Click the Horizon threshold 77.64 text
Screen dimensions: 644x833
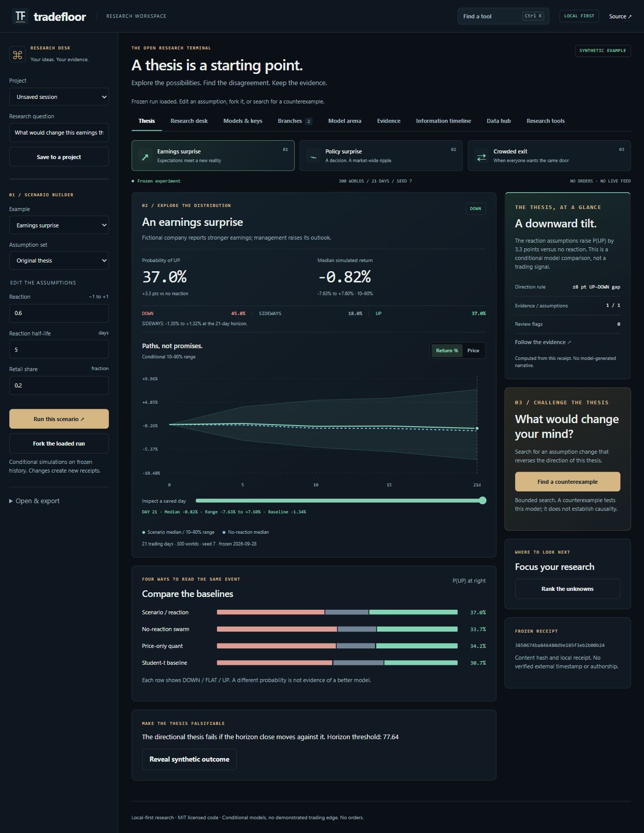[x=363, y=737]
